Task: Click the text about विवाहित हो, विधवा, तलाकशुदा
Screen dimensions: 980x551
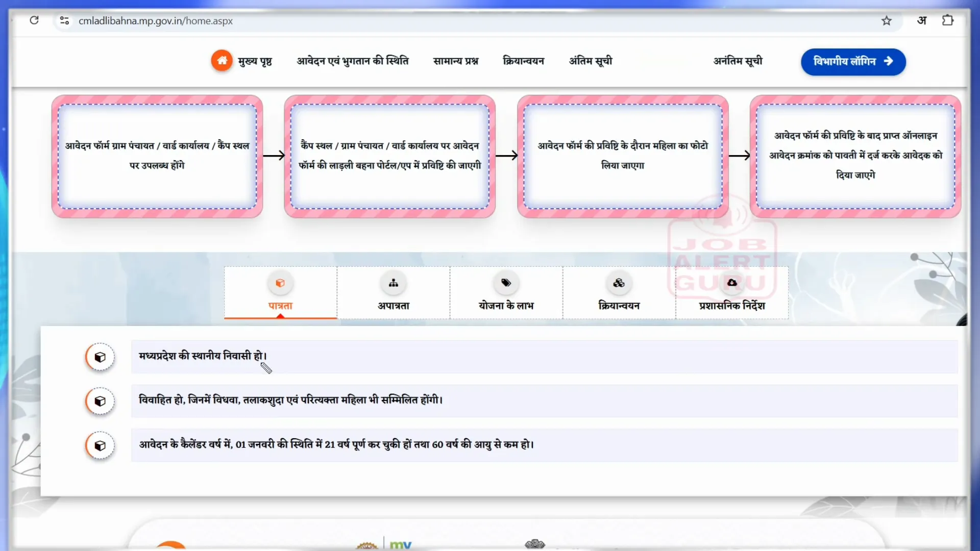Action: pos(290,400)
